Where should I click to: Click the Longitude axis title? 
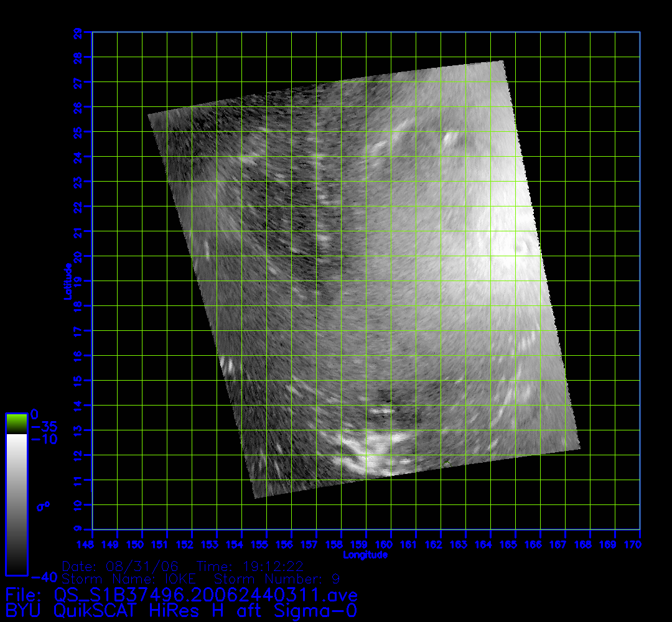click(366, 555)
